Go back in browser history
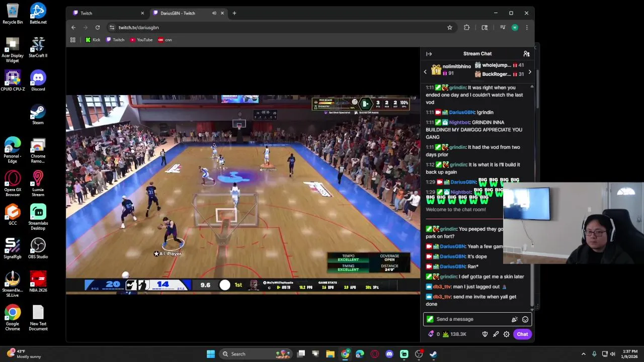644x362 pixels. pos(73,28)
